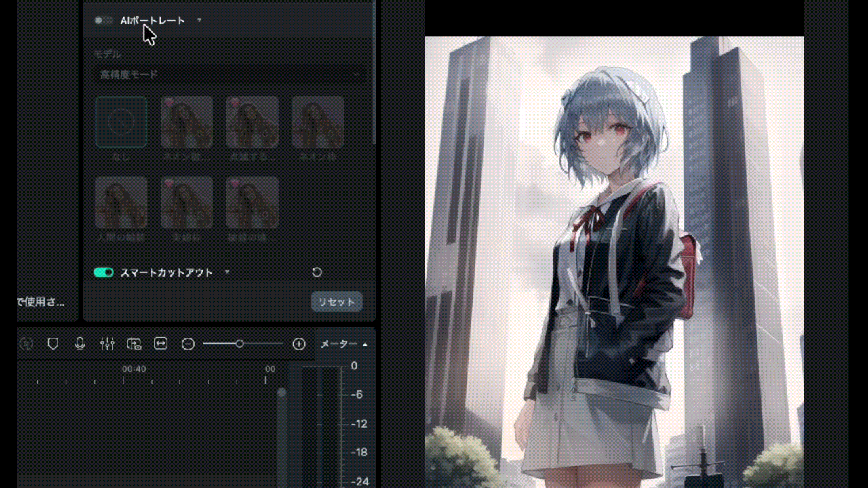
Task: Click the properties panel vertical scrollbar
Action: point(374,71)
